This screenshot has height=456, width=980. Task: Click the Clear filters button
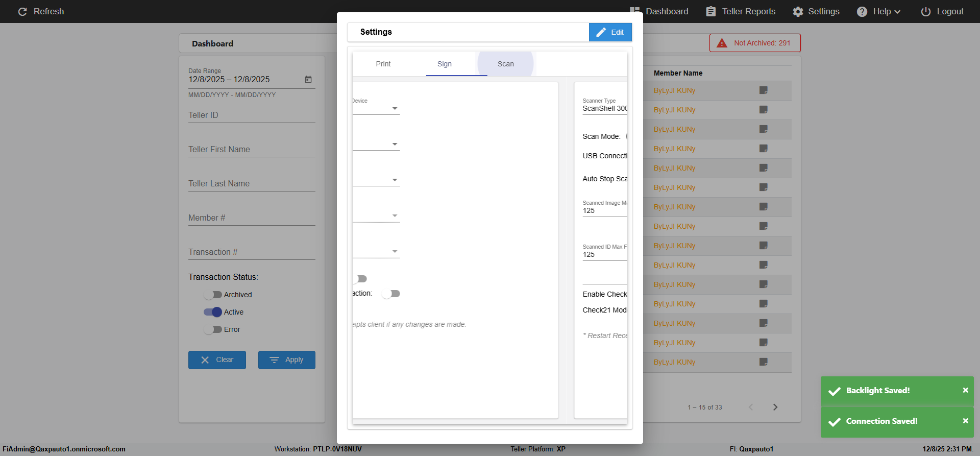[x=217, y=360]
